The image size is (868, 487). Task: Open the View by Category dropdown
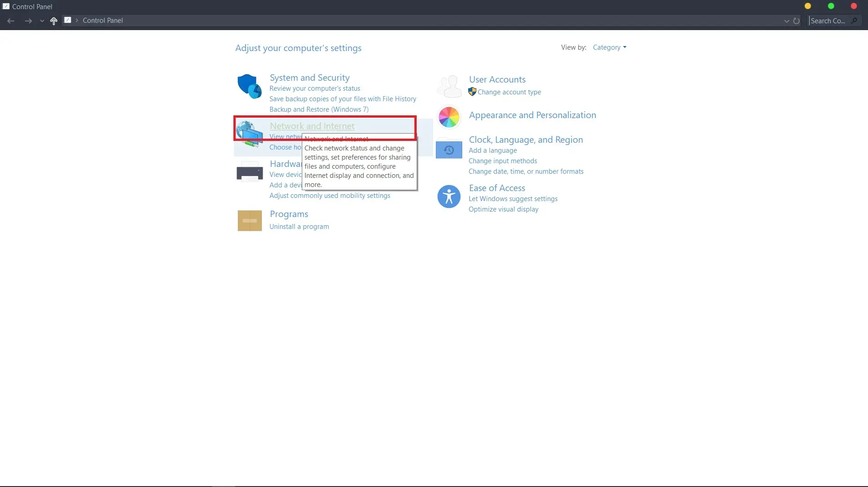click(x=610, y=47)
